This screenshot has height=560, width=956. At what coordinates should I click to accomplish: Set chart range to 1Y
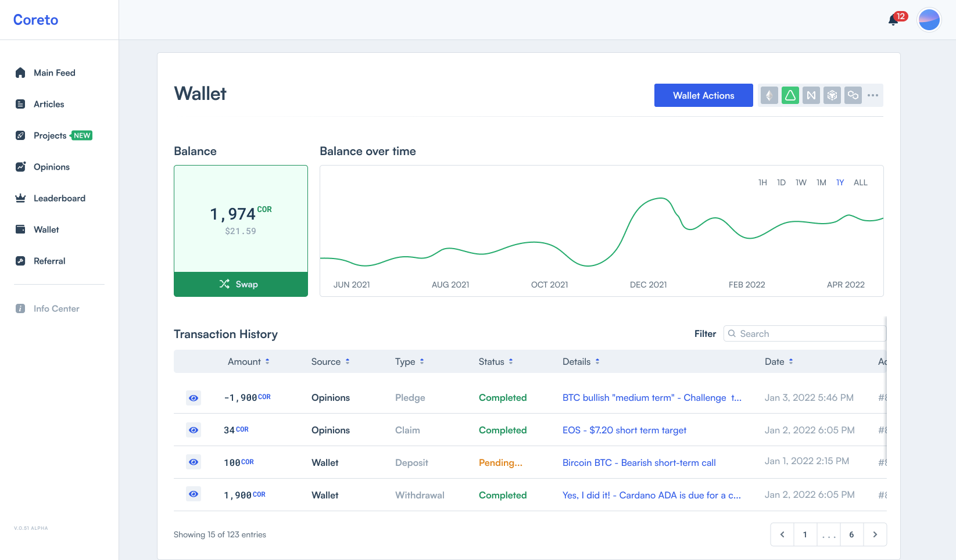point(840,182)
